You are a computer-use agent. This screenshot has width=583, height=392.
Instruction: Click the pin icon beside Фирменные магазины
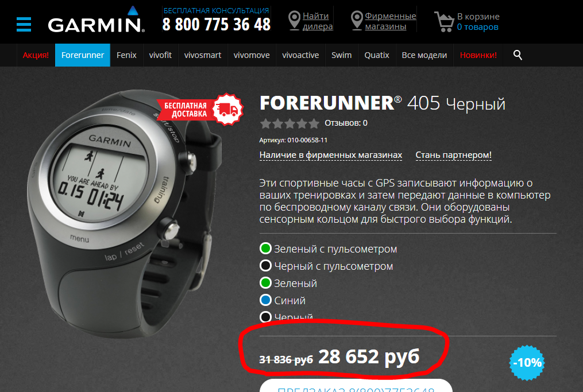click(357, 21)
